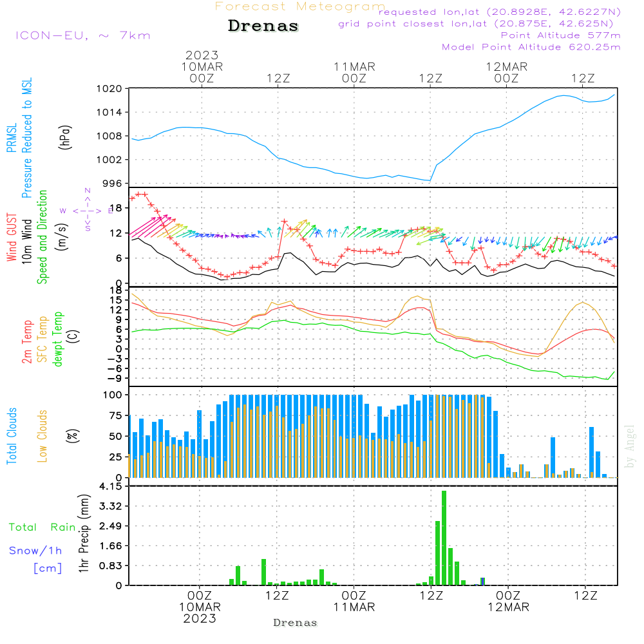Click the "Model Point Altitude 620.25m" line
Image resolution: width=644 pixels, height=644 pixels.
point(531,47)
